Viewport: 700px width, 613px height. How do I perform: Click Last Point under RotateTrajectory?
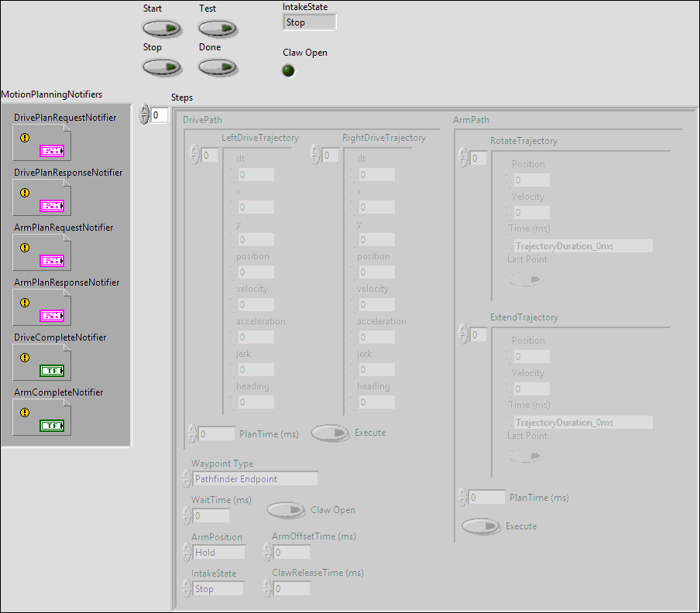[x=525, y=279]
